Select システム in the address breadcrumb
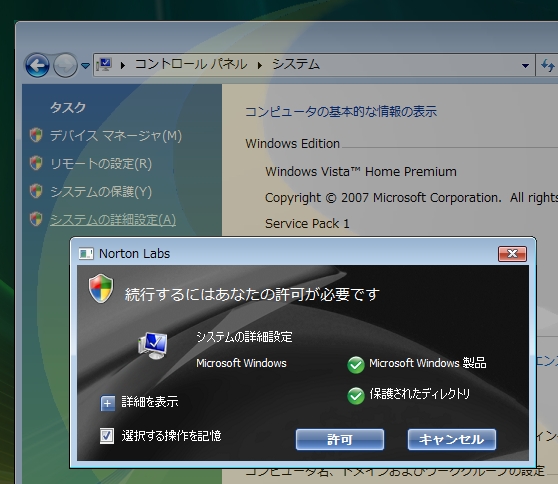 click(x=296, y=64)
